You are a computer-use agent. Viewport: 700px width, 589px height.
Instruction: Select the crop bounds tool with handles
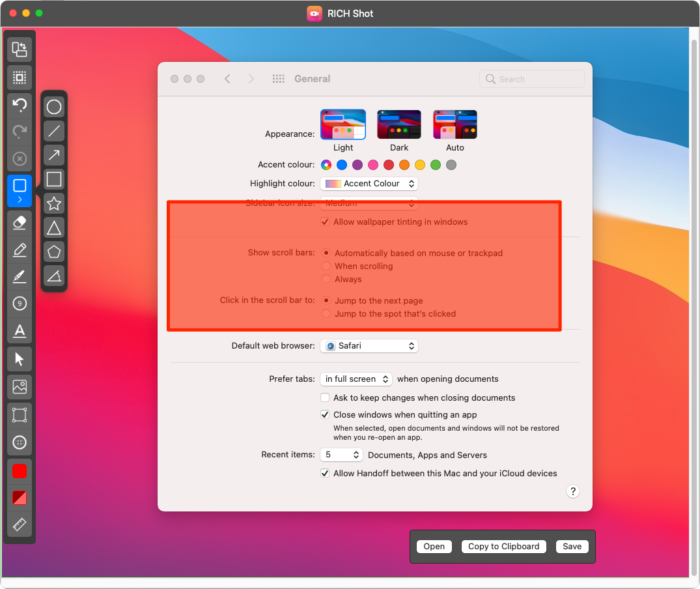[x=19, y=415]
